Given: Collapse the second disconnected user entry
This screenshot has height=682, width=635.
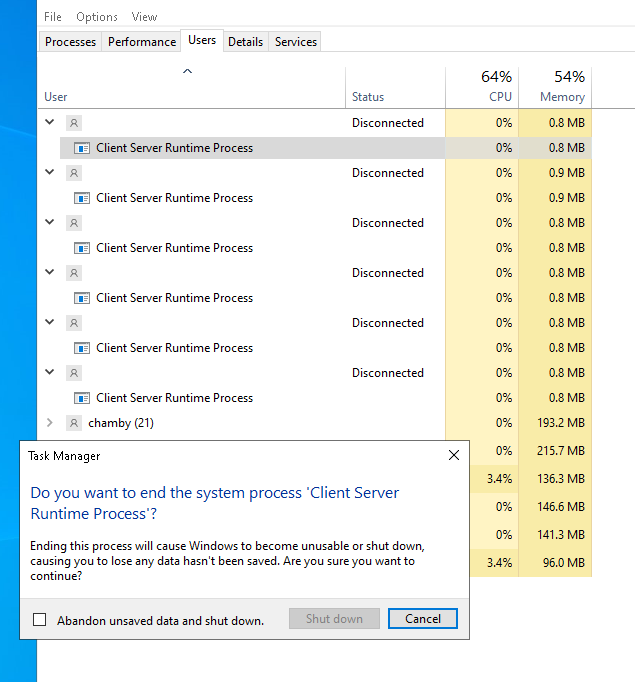Looking at the screenshot, I should coord(50,172).
